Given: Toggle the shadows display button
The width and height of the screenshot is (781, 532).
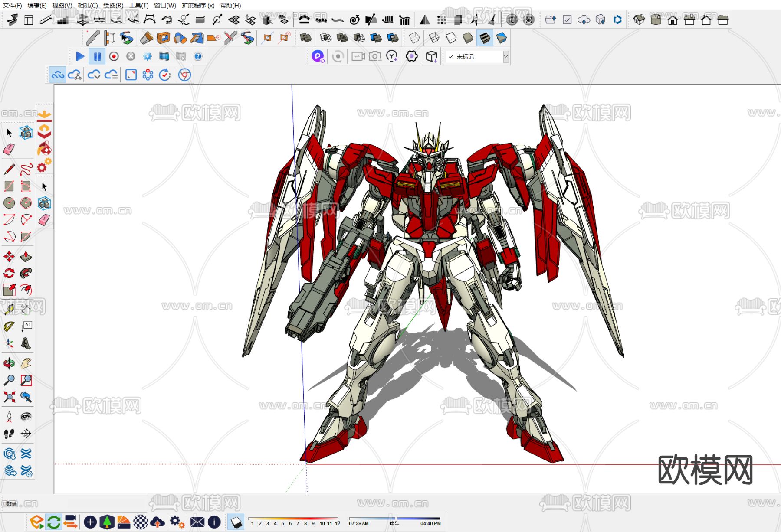Looking at the screenshot, I should 236,522.
